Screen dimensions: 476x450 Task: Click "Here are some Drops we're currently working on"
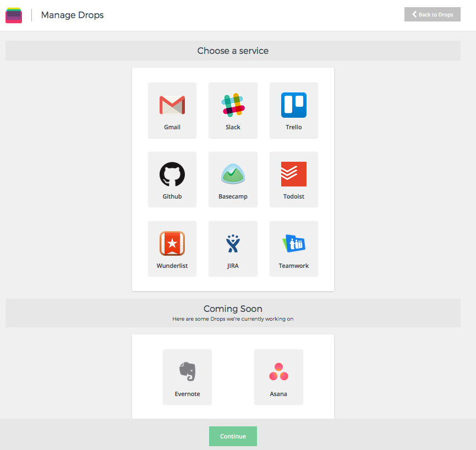click(x=233, y=319)
